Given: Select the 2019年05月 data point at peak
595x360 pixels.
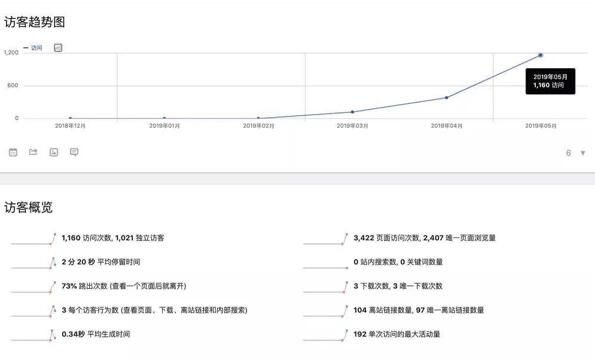Looking at the screenshot, I should tap(541, 55).
